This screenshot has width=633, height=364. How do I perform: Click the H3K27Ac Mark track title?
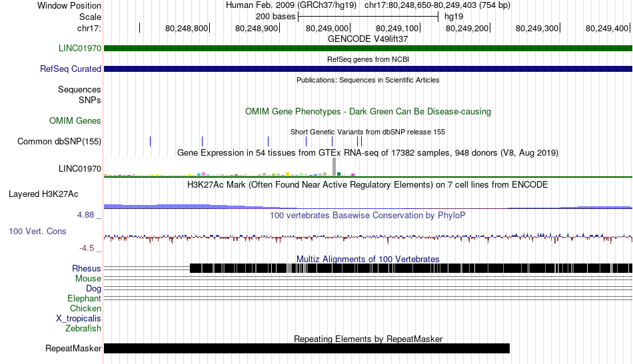(x=368, y=184)
